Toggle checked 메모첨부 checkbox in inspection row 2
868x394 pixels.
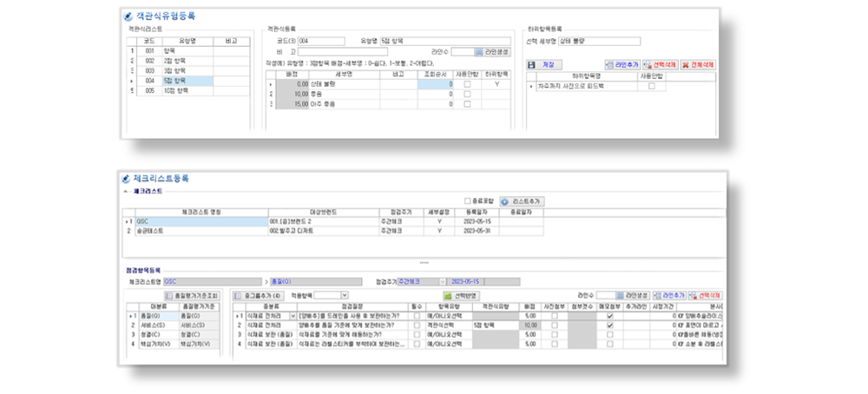(x=609, y=325)
